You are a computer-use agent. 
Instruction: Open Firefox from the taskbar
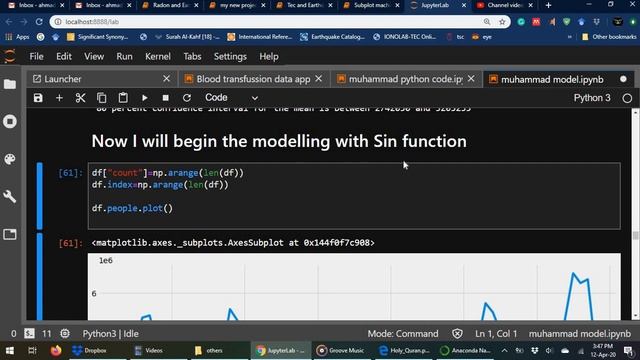coord(56,351)
